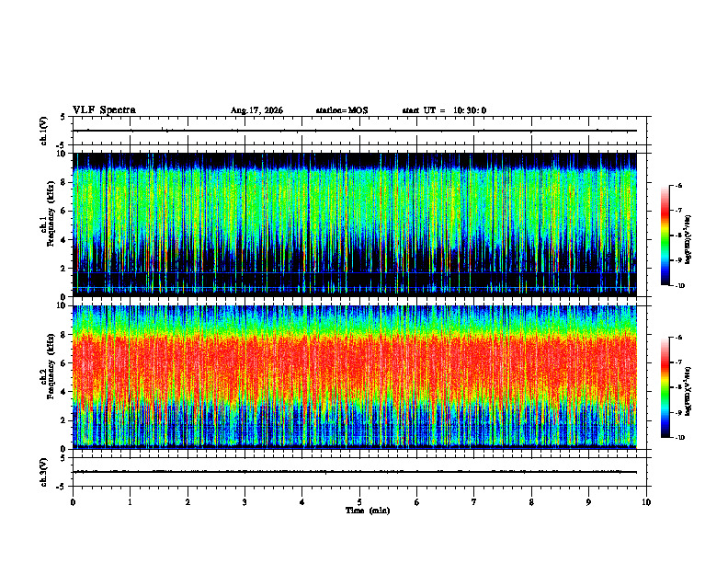The width and height of the screenshot is (728, 563).
Task: Click the ch.2 spectrogram panel
Action: pos(355,377)
